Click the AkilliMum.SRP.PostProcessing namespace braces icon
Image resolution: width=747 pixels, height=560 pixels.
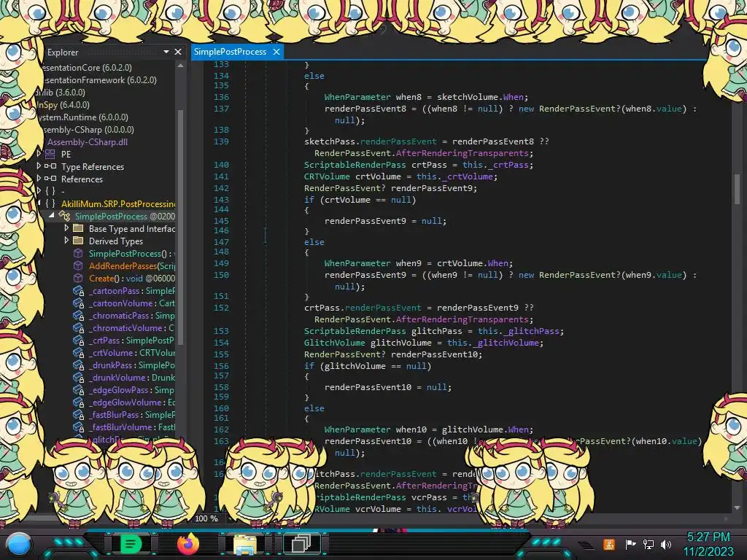(50, 203)
